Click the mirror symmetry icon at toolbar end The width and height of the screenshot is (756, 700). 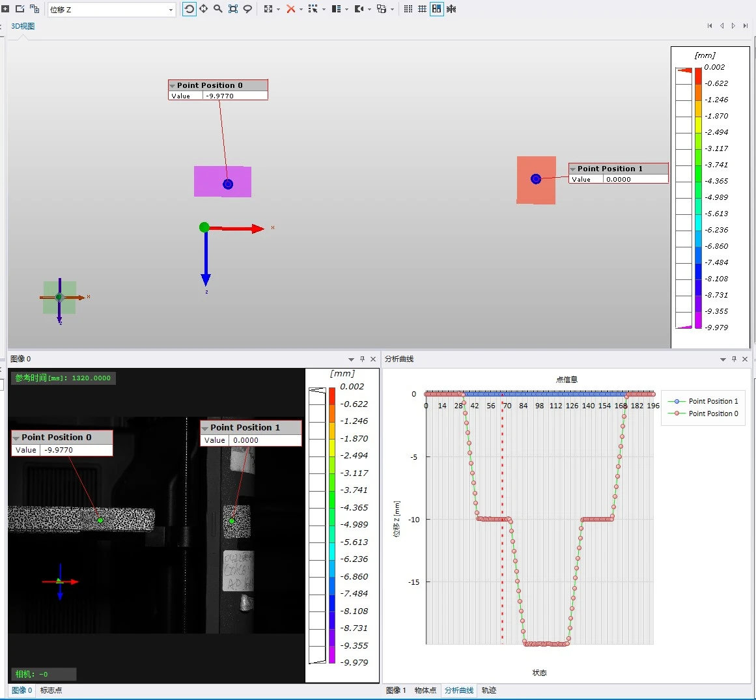click(451, 8)
